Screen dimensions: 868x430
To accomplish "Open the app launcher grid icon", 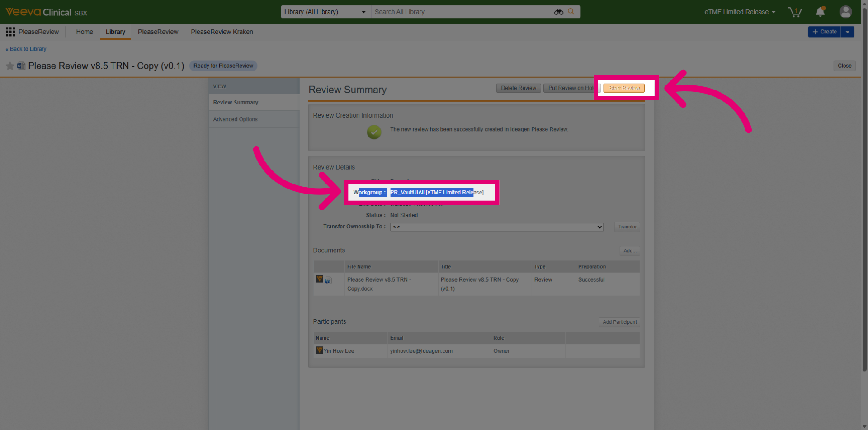I will pos(10,32).
